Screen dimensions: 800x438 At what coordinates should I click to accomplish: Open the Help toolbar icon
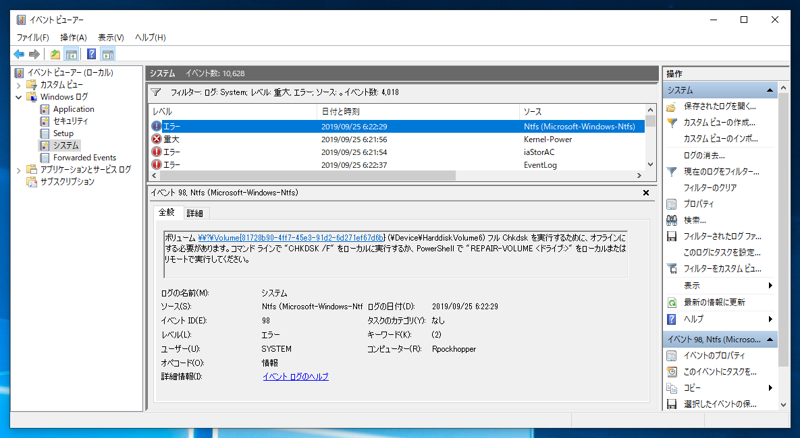pos(91,54)
